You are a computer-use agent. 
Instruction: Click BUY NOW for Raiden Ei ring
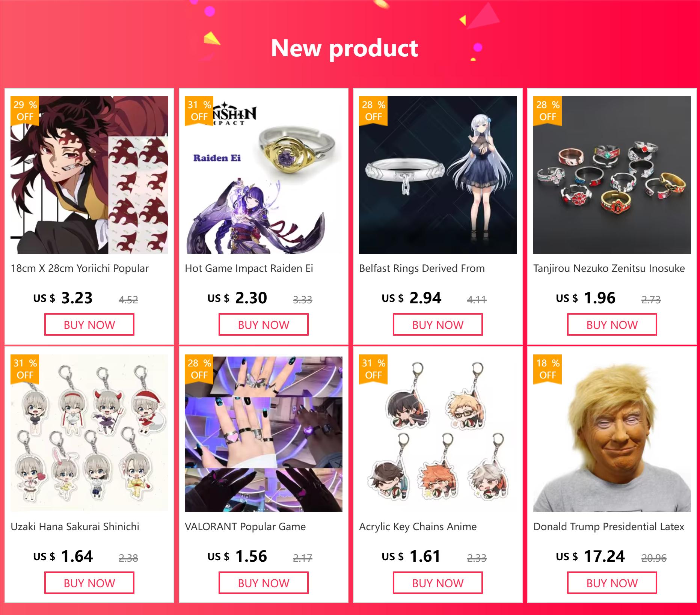[x=264, y=325]
